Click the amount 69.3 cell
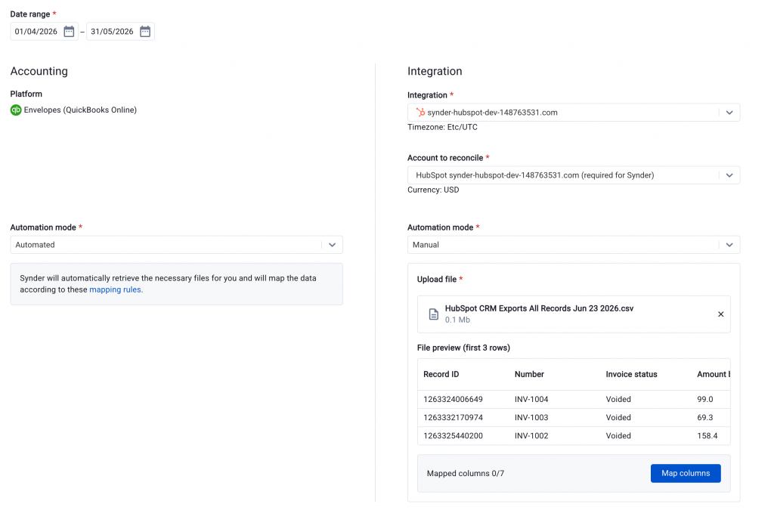 (x=705, y=417)
